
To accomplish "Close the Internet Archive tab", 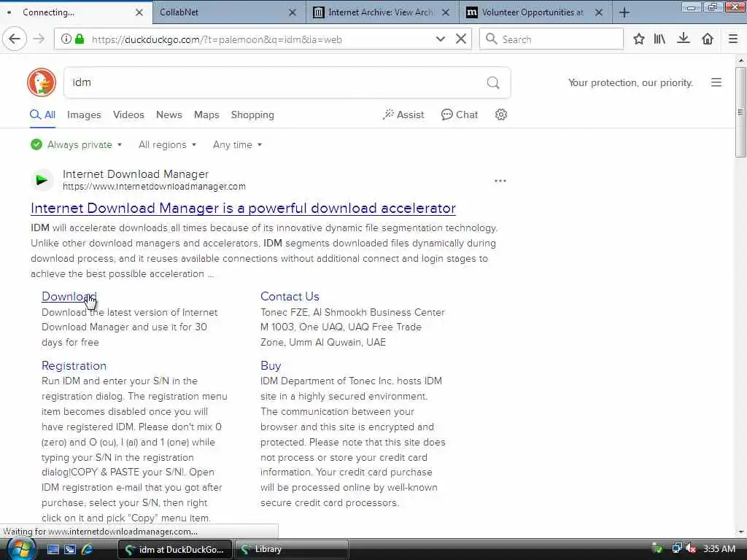I will click(446, 12).
